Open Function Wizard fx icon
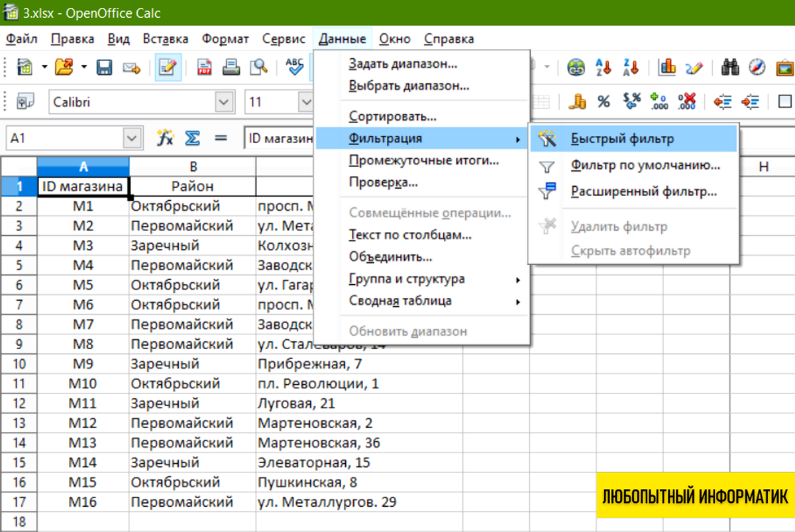795x532 pixels. click(x=164, y=138)
